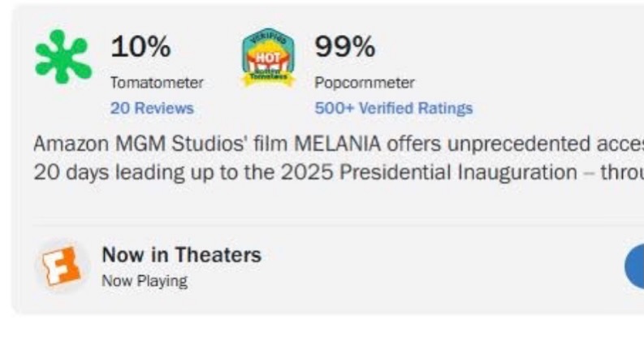Open the orange Fandango logo icon
Image resolution: width=644 pixels, height=337 pixels.
(62, 266)
